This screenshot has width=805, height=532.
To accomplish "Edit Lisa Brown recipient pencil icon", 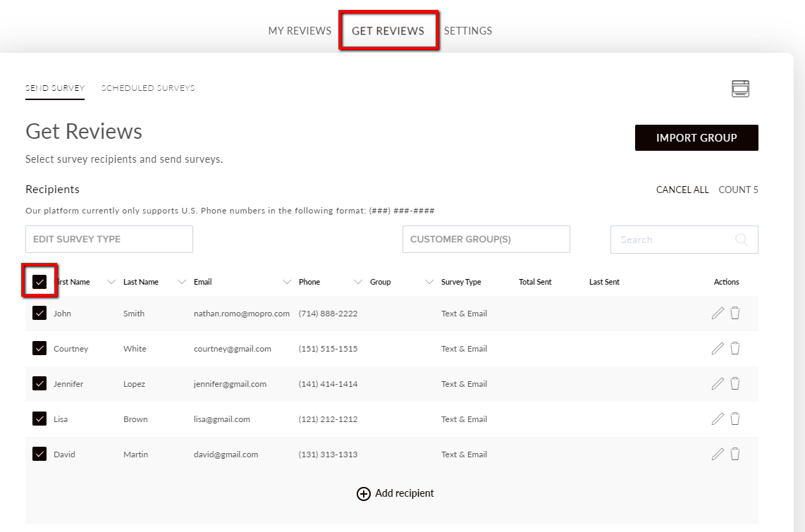I will [718, 419].
